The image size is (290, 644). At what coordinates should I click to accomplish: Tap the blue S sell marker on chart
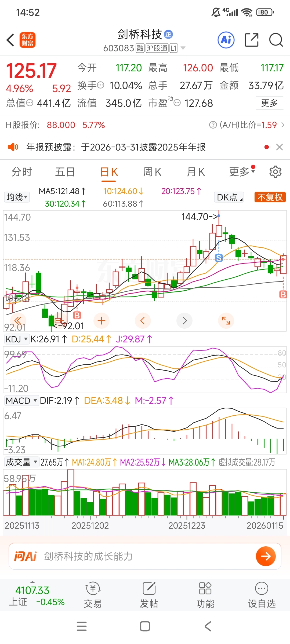[x=219, y=258]
